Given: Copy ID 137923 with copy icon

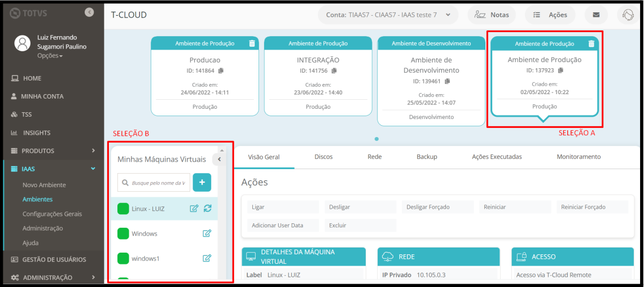Looking at the screenshot, I should click(560, 70).
